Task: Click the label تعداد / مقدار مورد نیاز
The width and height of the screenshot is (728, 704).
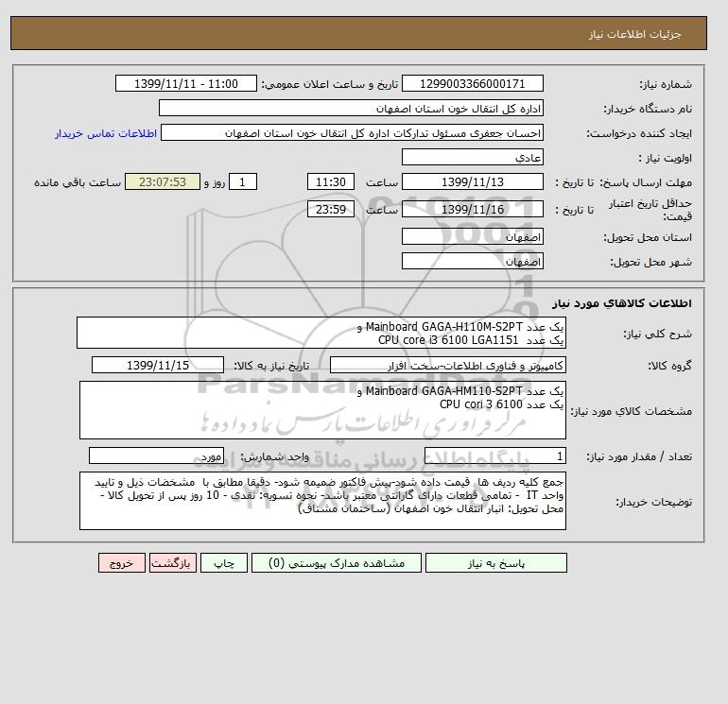Action: 639,456
